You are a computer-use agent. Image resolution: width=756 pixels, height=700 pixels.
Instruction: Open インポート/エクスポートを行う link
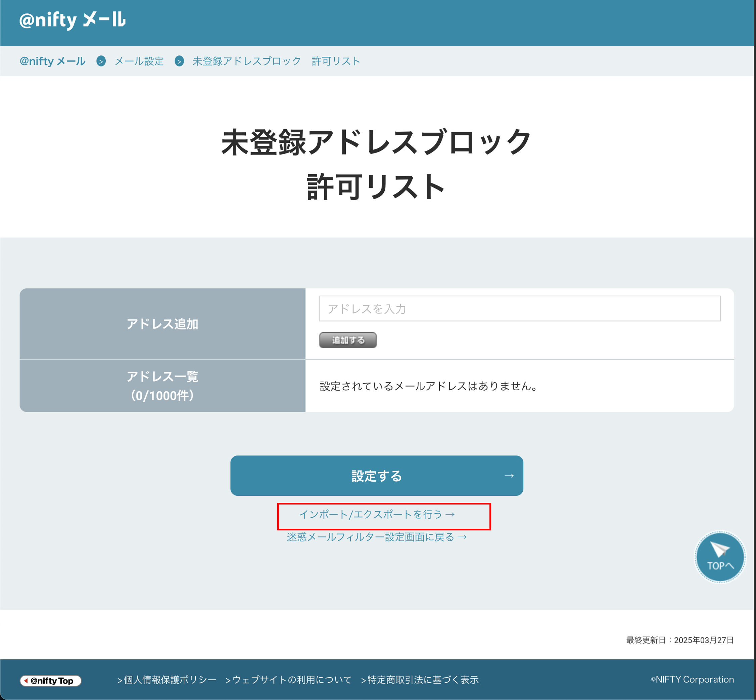pyautogui.click(x=377, y=514)
